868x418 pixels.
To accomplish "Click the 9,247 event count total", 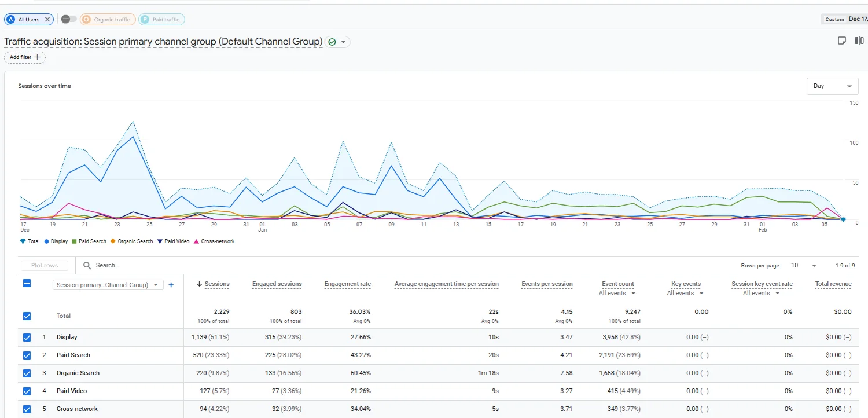I will point(631,312).
